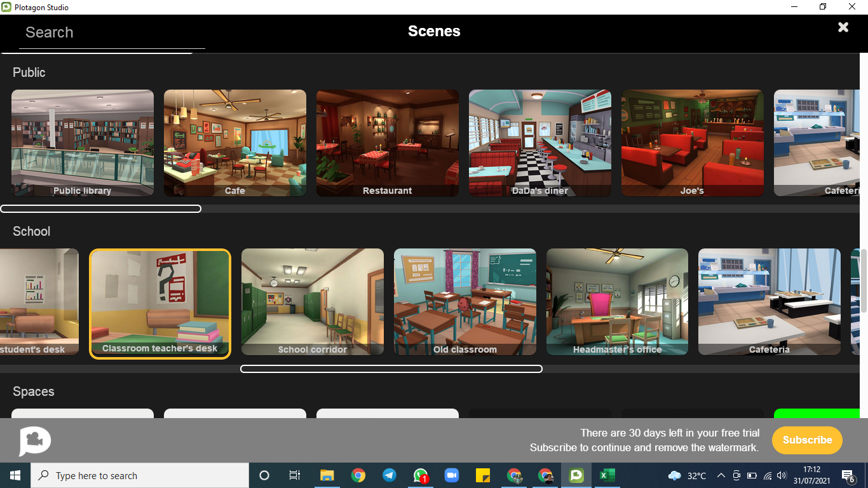The image size is (868, 488).
Task: Select the School corridor scene
Action: pyautogui.click(x=313, y=302)
